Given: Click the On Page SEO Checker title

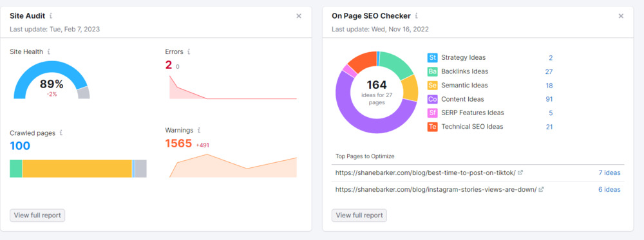Looking at the screenshot, I should tap(371, 16).
